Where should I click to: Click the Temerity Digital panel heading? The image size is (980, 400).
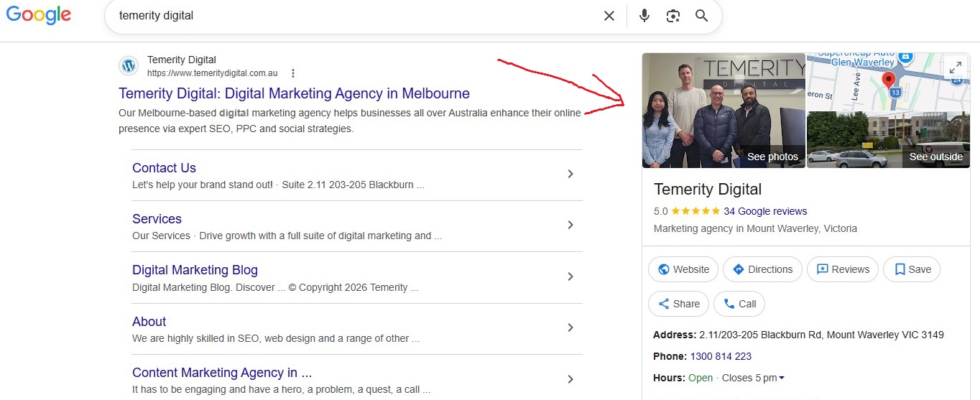[x=708, y=190]
